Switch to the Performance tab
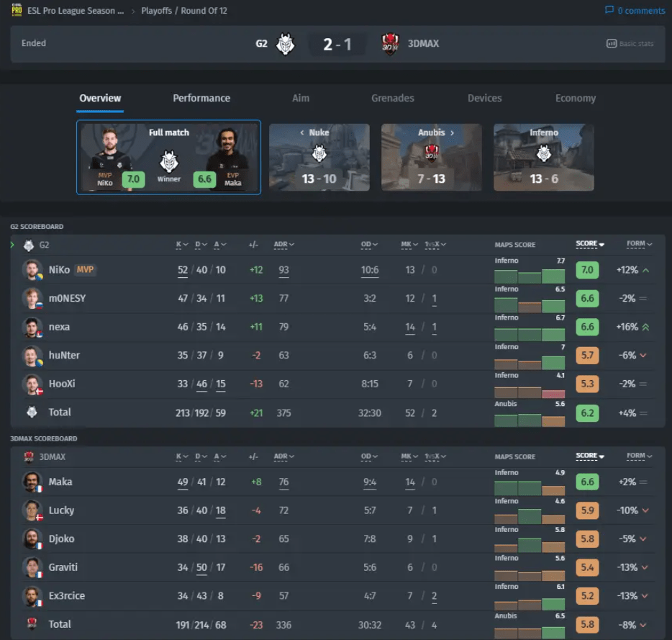Screen dimensions: 672x640 coord(201,98)
